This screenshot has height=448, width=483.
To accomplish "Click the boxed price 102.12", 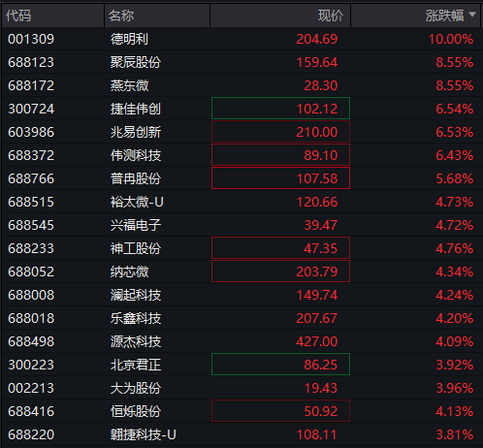I will pyautogui.click(x=280, y=109).
